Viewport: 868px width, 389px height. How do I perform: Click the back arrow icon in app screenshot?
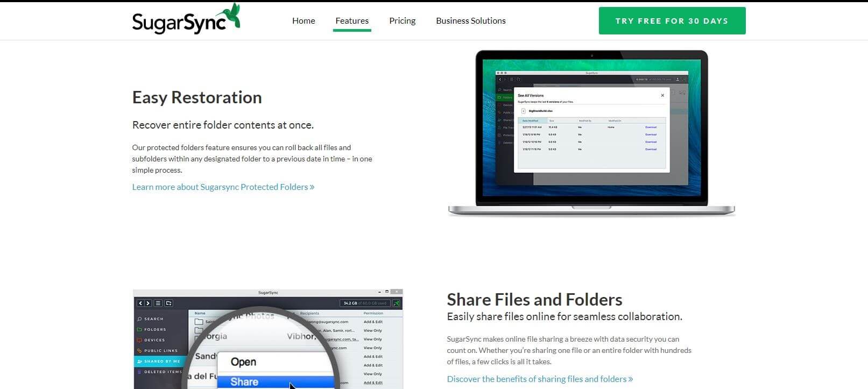141,303
